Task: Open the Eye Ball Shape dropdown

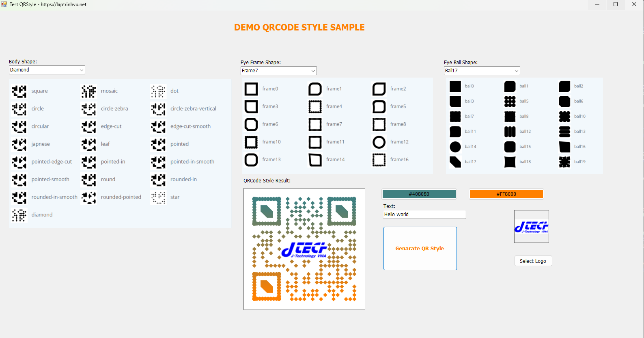Action: 482,71
